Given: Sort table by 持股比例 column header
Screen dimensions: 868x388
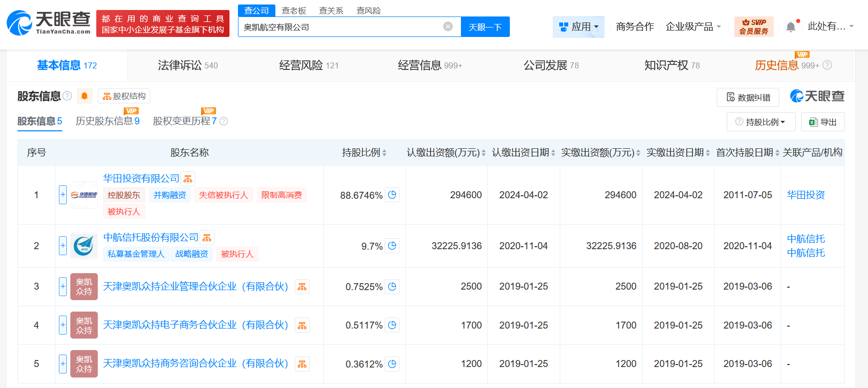Looking at the screenshot, I should tap(364, 153).
